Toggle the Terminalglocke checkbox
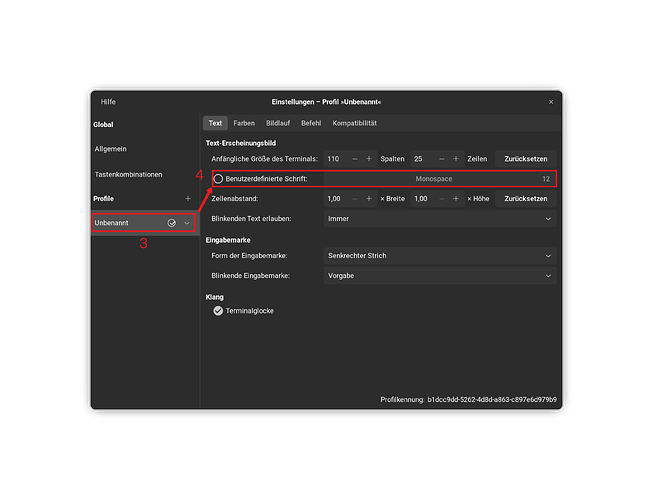652x500 pixels. pos(218,311)
